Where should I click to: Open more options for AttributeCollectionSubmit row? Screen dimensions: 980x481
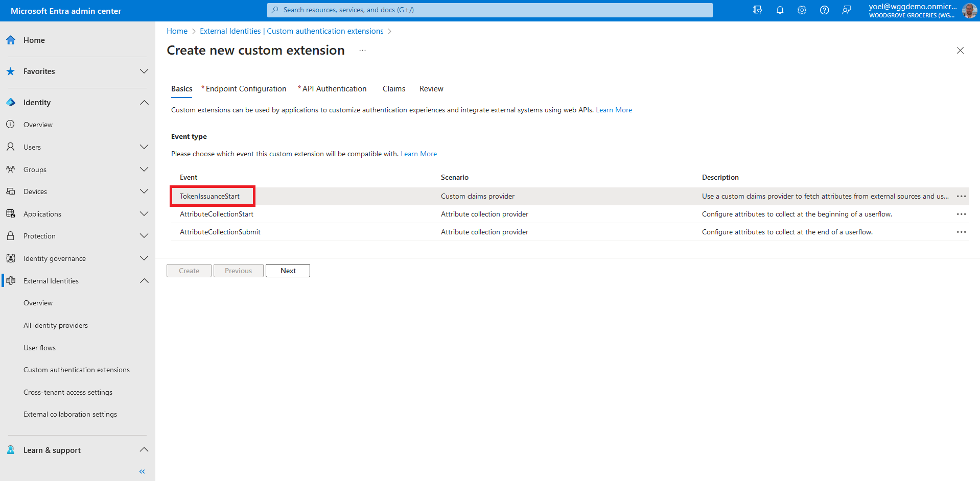pyautogui.click(x=961, y=232)
